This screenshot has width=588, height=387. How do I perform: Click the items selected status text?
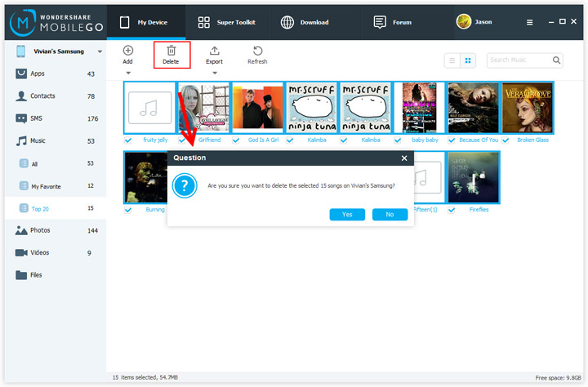point(145,378)
